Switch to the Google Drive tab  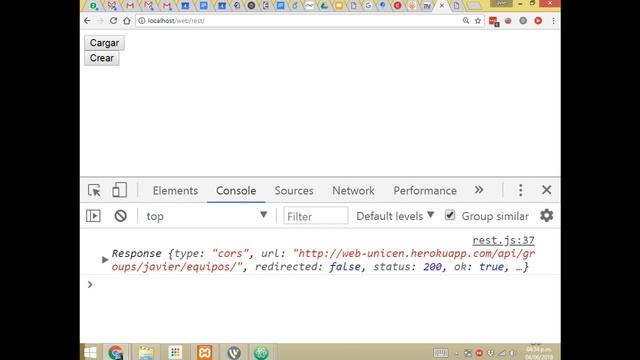click(x=324, y=6)
